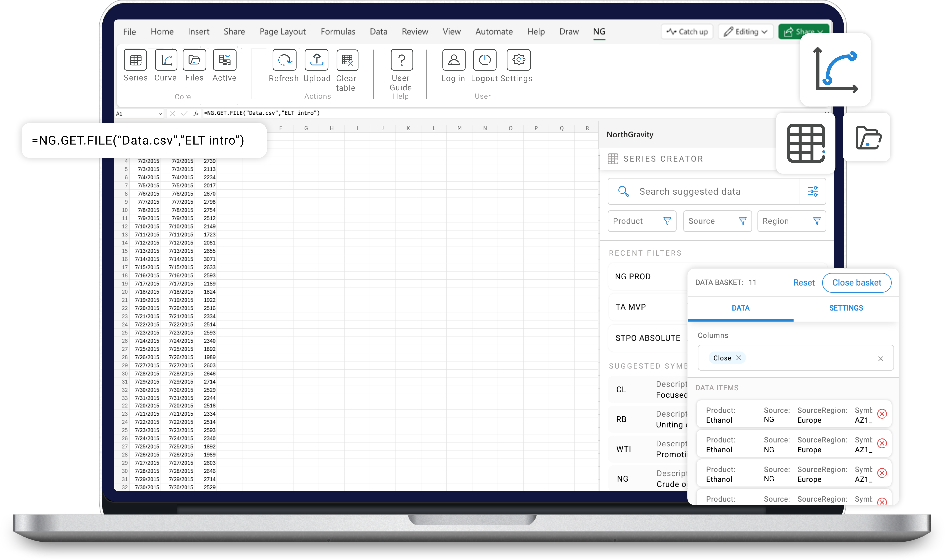Open the Files tool in ribbon
945x560 pixels.
tap(194, 60)
